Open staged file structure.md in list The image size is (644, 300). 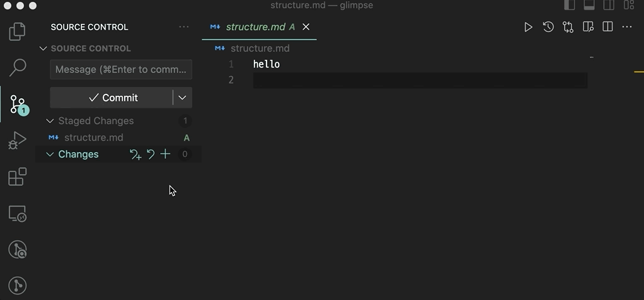pyautogui.click(x=93, y=137)
